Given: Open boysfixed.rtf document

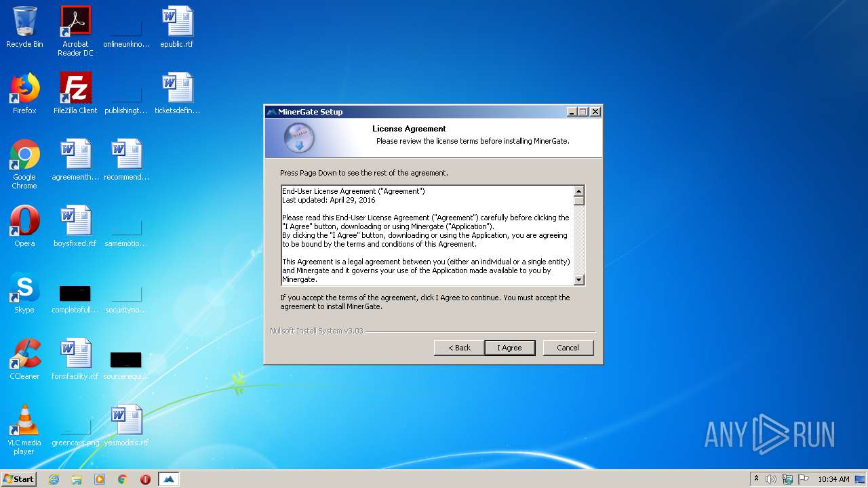Looking at the screenshot, I should tap(75, 226).
